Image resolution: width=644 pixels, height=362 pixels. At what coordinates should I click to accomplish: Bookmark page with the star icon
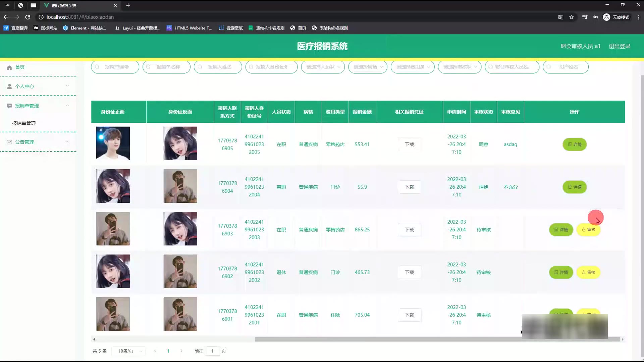572,17
